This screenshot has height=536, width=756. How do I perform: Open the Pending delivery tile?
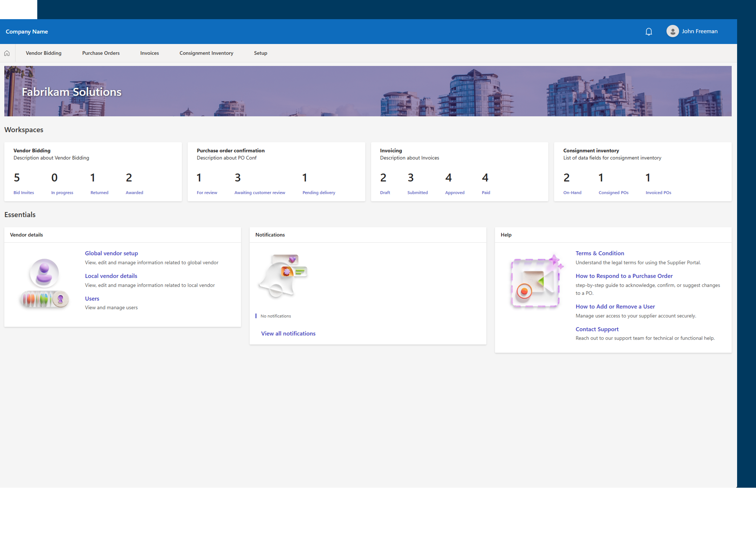tap(319, 183)
